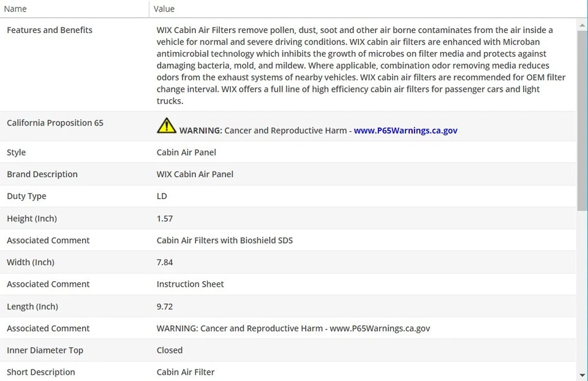
Task: Click the WIX features description paragraph
Action: point(361,66)
